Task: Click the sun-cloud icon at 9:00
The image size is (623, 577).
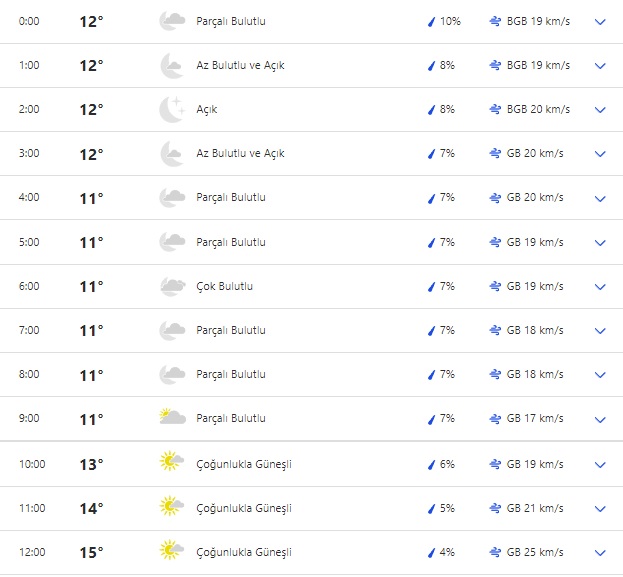Action: coord(171,418)
